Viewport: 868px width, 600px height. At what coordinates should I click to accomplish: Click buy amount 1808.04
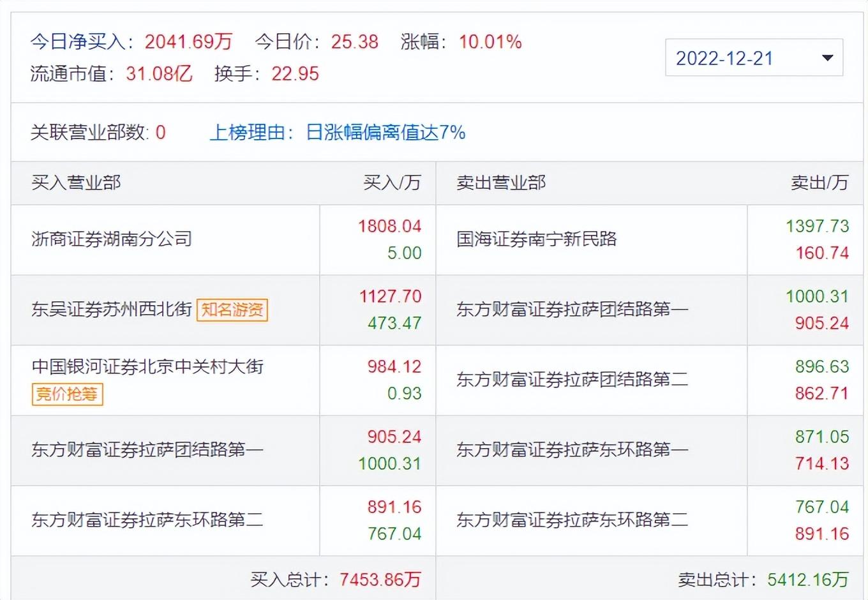point(390,226)
